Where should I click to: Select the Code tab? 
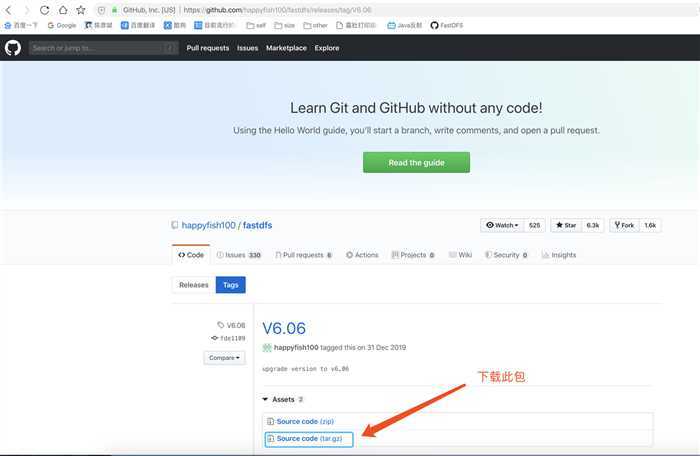[191, 255]
